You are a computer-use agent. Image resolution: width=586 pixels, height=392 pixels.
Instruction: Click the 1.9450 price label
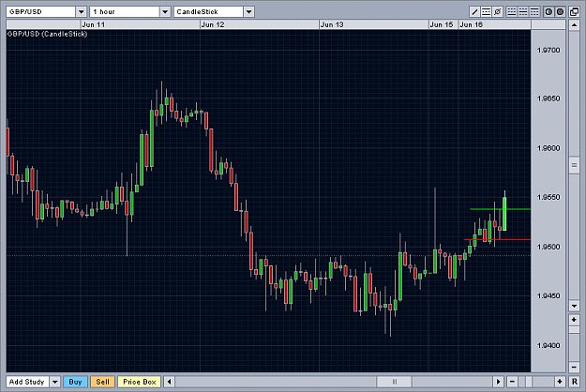pos(548,296)
